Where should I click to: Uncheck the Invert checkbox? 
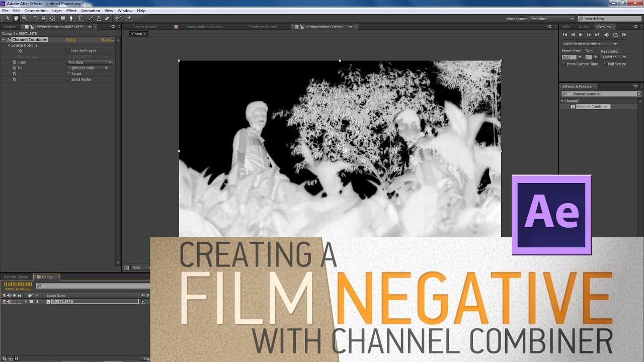(68, 74)
